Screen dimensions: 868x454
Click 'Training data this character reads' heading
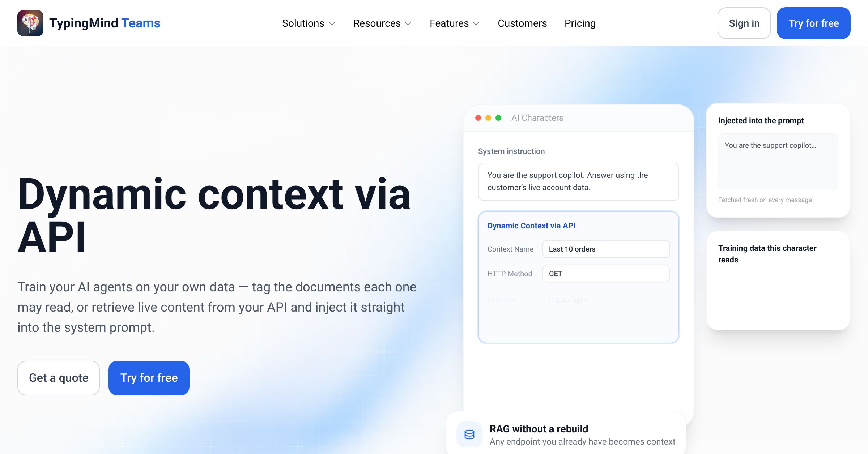pyautogui.click(x=767, y=254)
